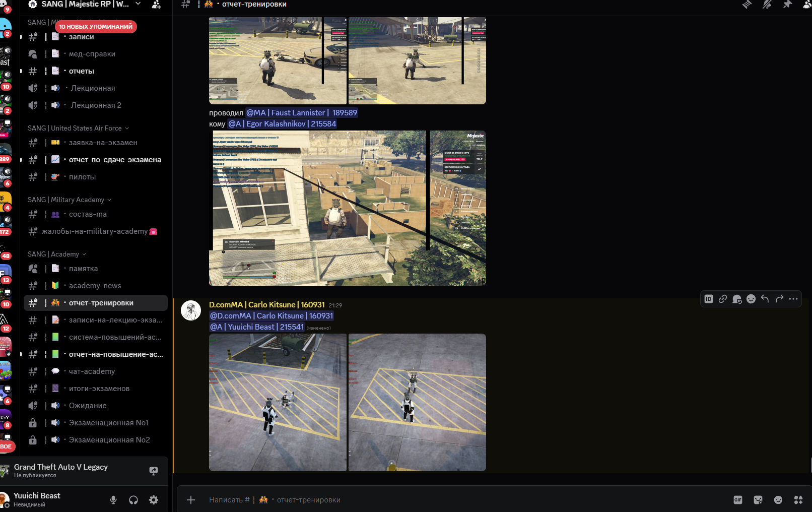Toggle notification settings bell in header
Screen dimensions: 812x512
click(x=767, y=5)
